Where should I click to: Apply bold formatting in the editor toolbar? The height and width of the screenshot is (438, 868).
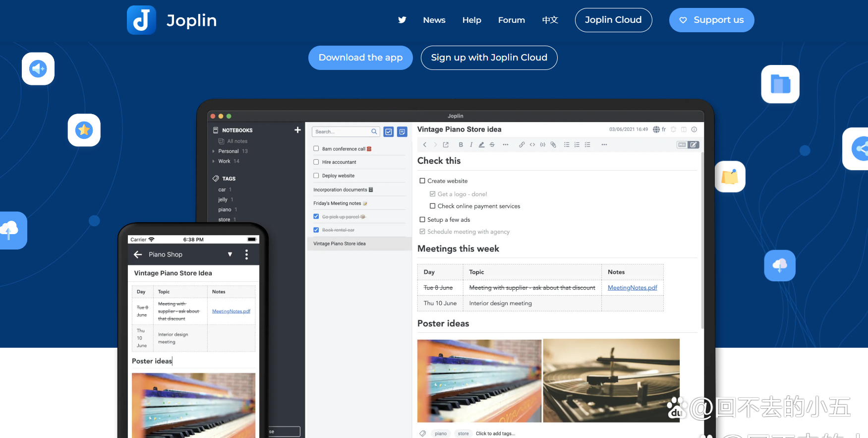coord(461,145)
